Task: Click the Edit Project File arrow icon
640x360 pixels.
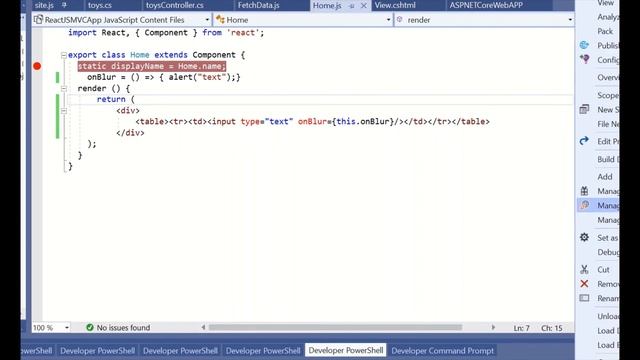Action: 584,141
